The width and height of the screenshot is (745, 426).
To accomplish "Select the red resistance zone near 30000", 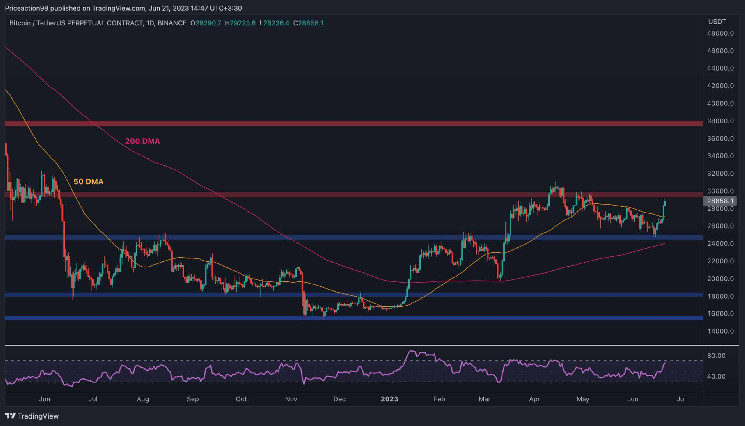I will coord(353,195).
